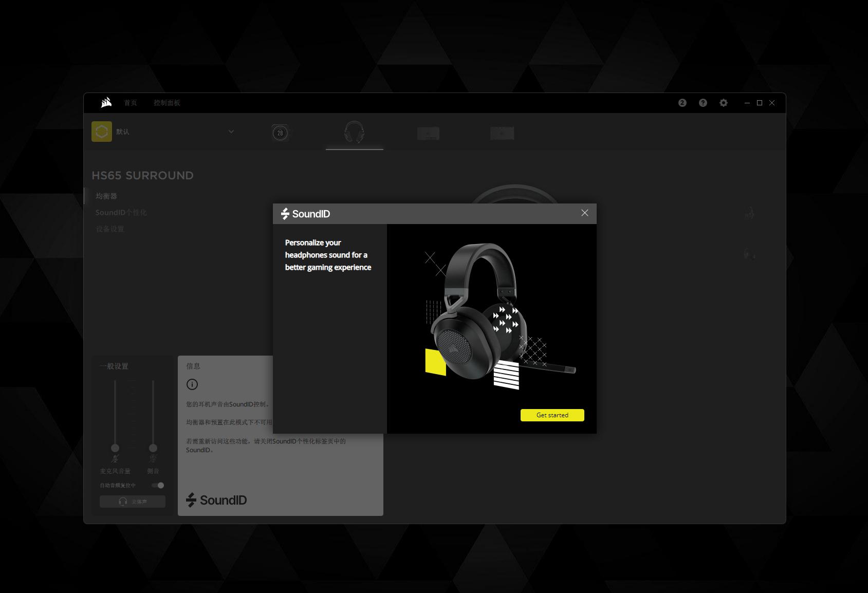Expand the 默认 profile dropdown chevron
This screenshot has height=593, width=868.
231,132
